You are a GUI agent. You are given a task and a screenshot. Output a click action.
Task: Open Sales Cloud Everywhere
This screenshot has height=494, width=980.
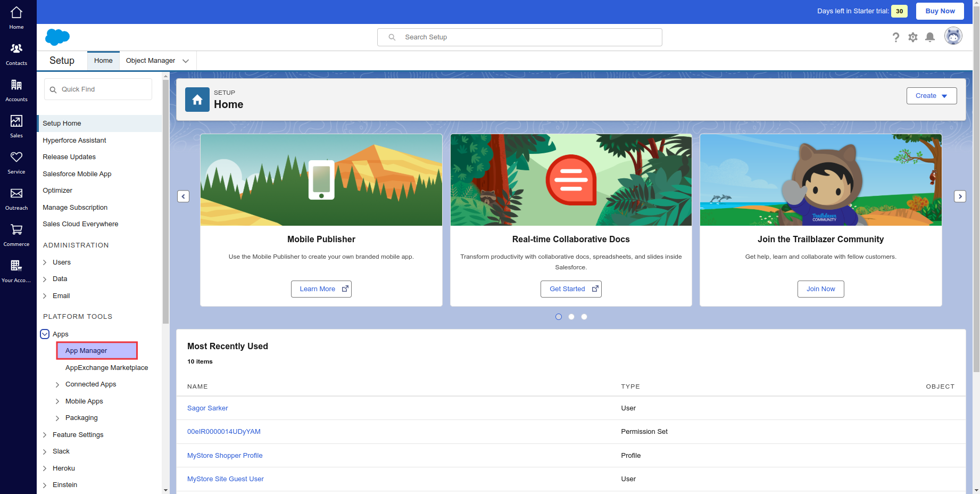[80, 224]
